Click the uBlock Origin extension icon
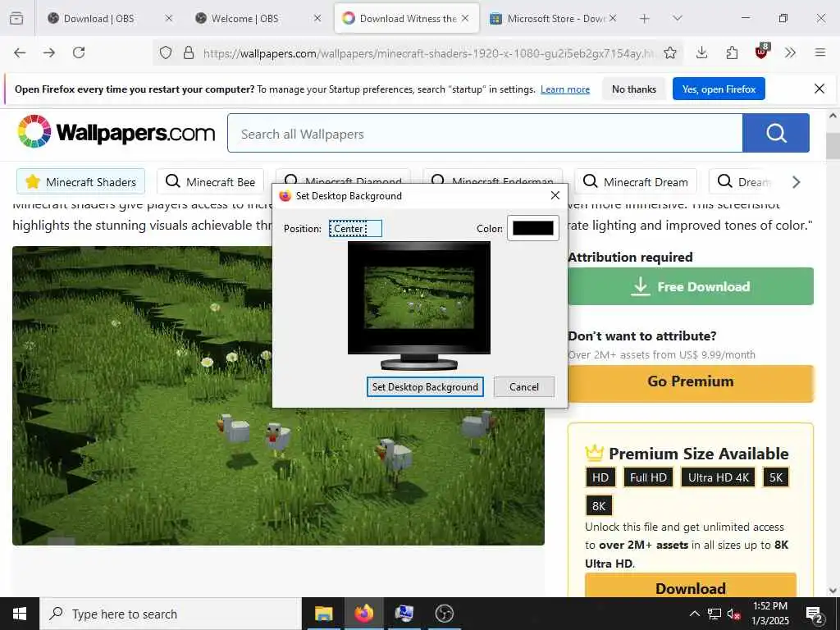 click(x=762, y=52)
